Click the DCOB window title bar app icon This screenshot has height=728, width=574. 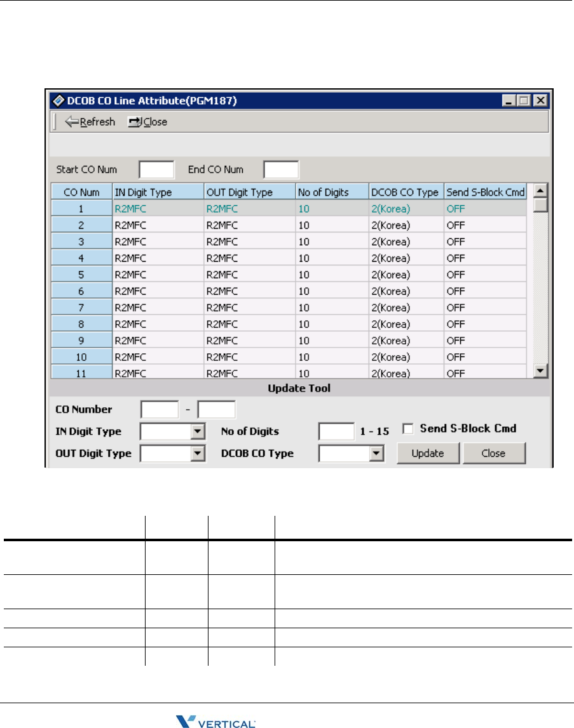coord(58,100)
